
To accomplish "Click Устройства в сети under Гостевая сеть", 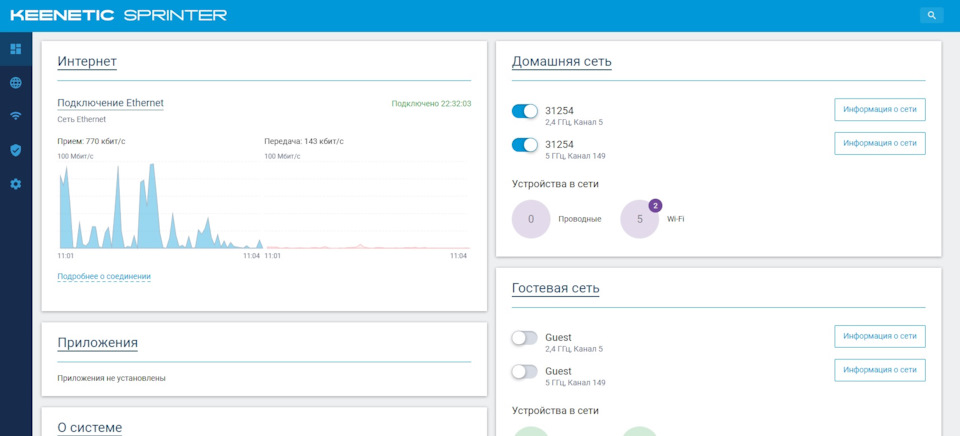I will (555, 410).
